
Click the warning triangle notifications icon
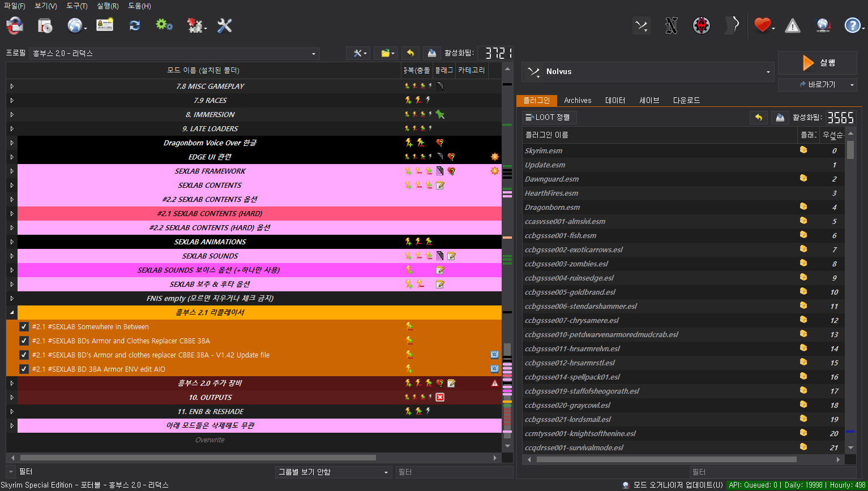792,25
